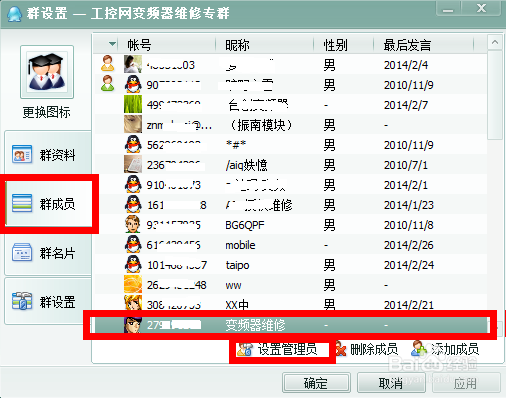Select member /aiq妖憶
The width and height of the screenshot is (506, 398).
click(290, 165)
